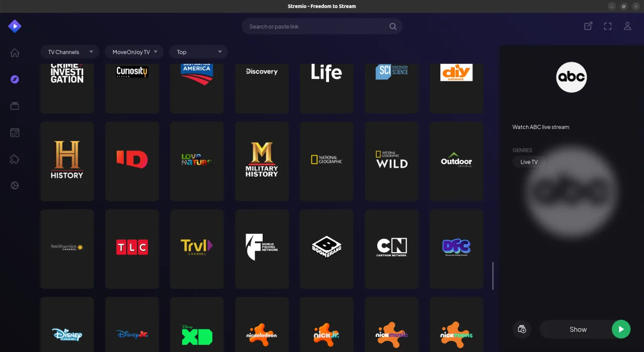644x352 pixels.
Task: Add ABC to library icon
Action: 522,329
